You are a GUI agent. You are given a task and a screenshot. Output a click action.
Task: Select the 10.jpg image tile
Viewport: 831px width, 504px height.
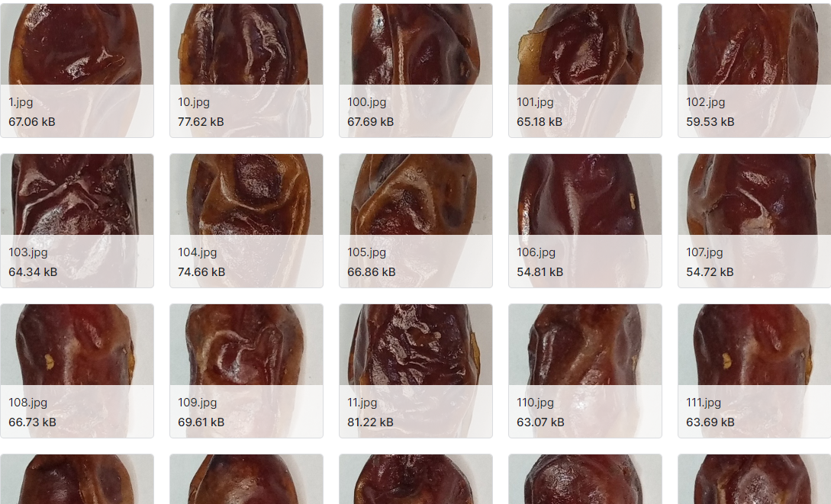coord(246,70)
